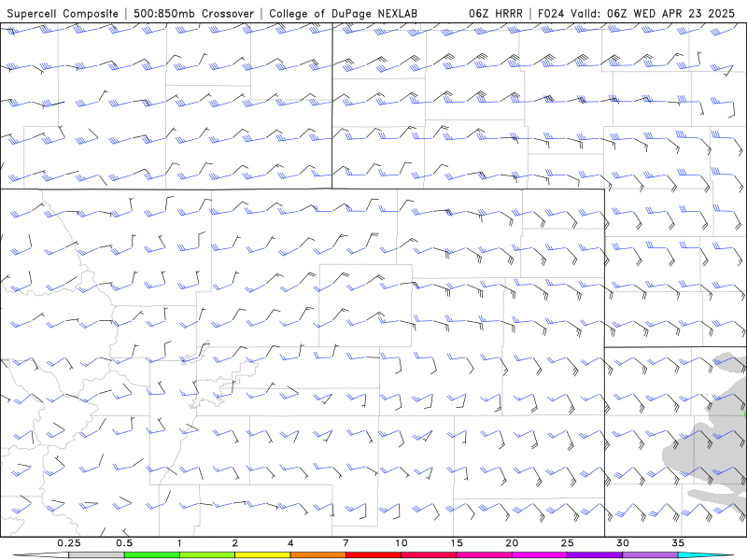Select the color bar segment between 25 and 30
Screen dimensions: 747x560
point(595,555)
